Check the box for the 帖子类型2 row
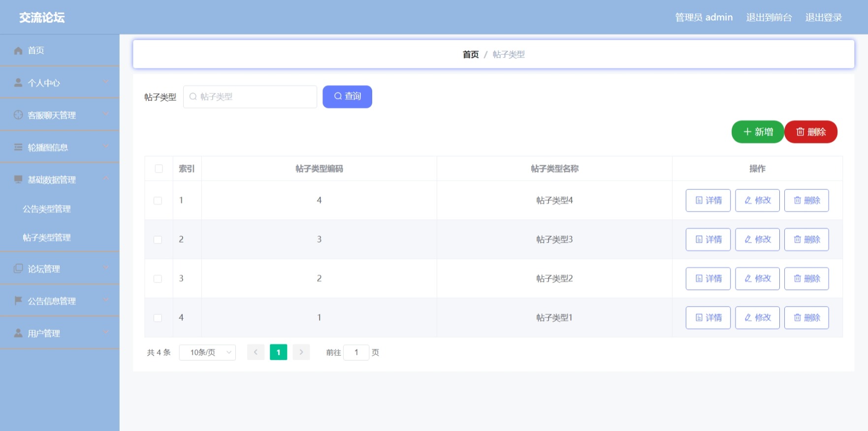 pos(158,279)
